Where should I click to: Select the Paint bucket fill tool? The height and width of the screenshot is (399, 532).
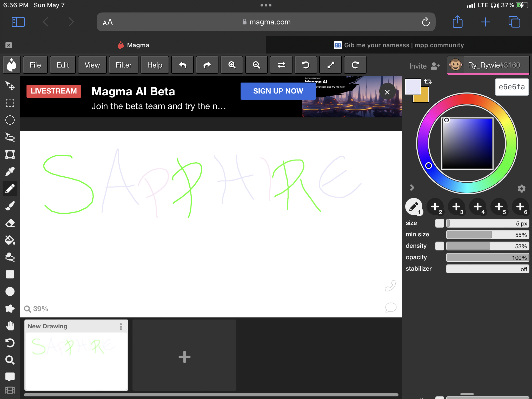tap(10, 240)
